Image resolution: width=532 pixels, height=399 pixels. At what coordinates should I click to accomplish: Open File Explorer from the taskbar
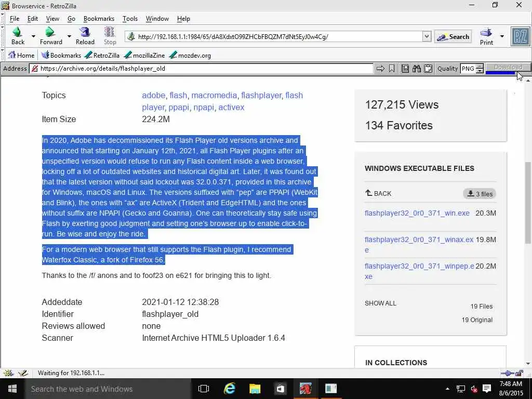coord(255,389)
